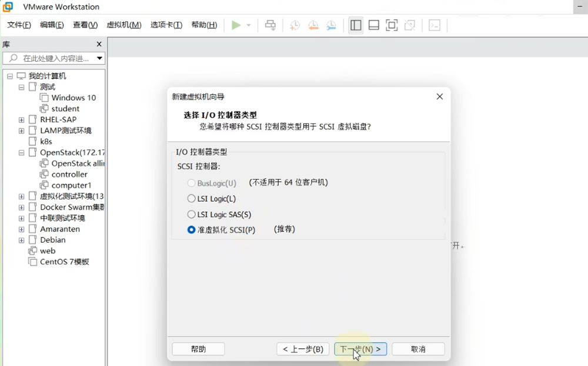
Task: Collapse the 我的计算机 tree node
Action: click(10, 76)
